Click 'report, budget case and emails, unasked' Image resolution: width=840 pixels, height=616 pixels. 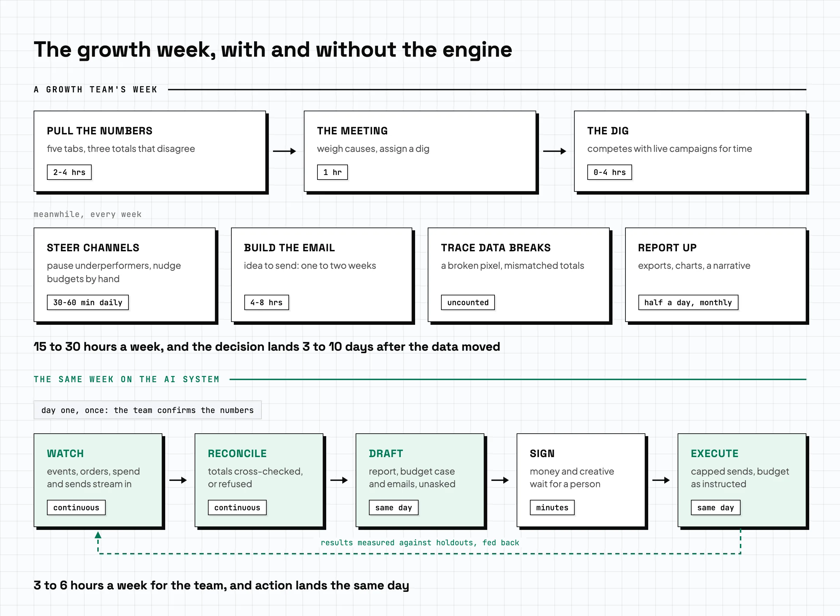412,478
